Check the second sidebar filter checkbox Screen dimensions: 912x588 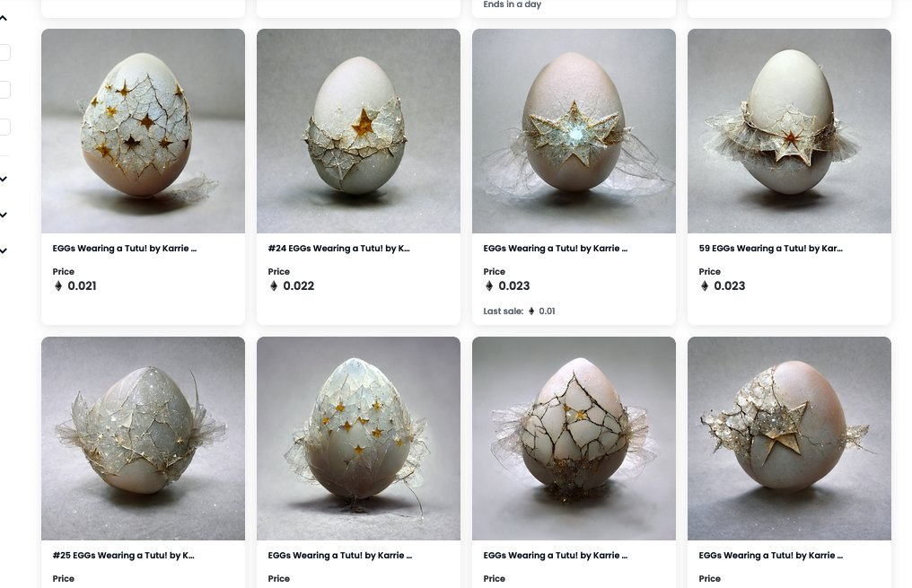point(4,89)
